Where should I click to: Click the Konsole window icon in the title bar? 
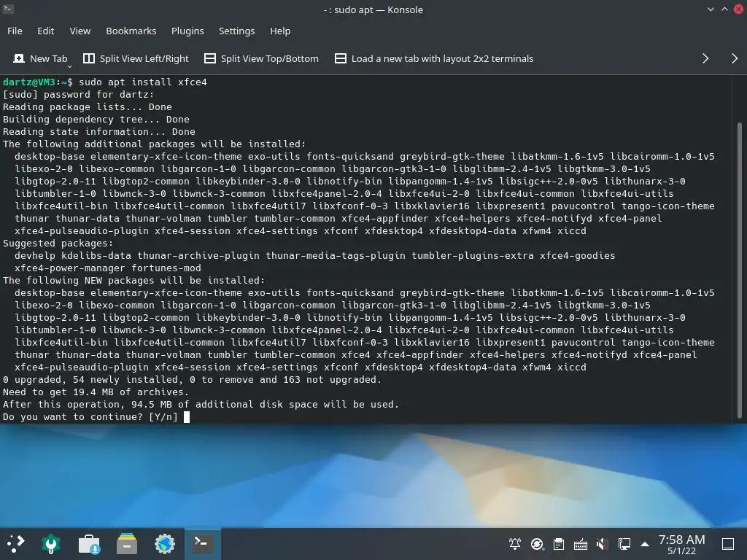[x=7, y=9]
